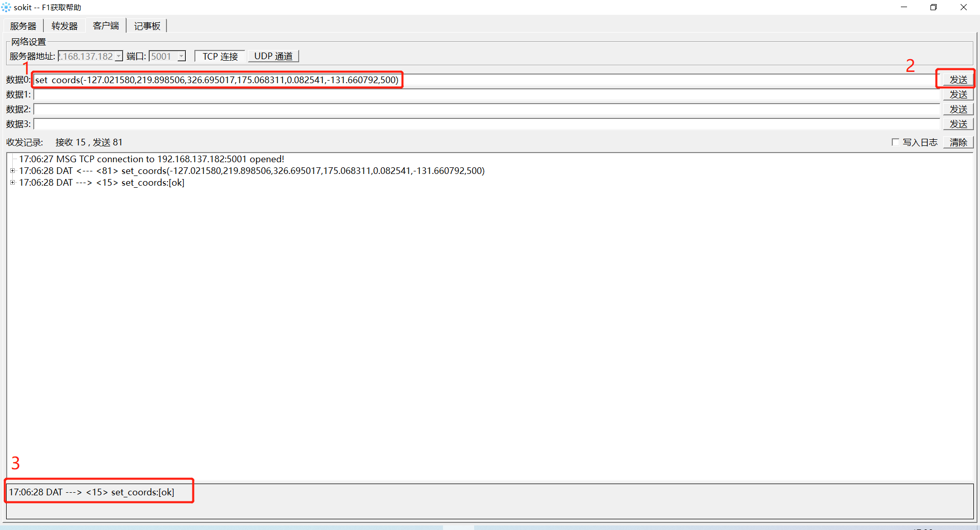Image resolution: width=980 pixels, height=530 pixels.
Task: Toggle the TCP 连接 button
Action: (x=220, y=56)
